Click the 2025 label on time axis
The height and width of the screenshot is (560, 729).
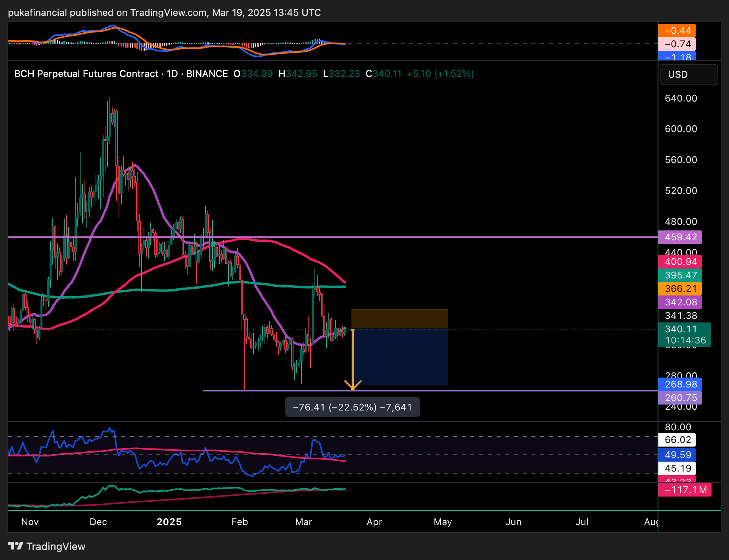click(169, 522)
